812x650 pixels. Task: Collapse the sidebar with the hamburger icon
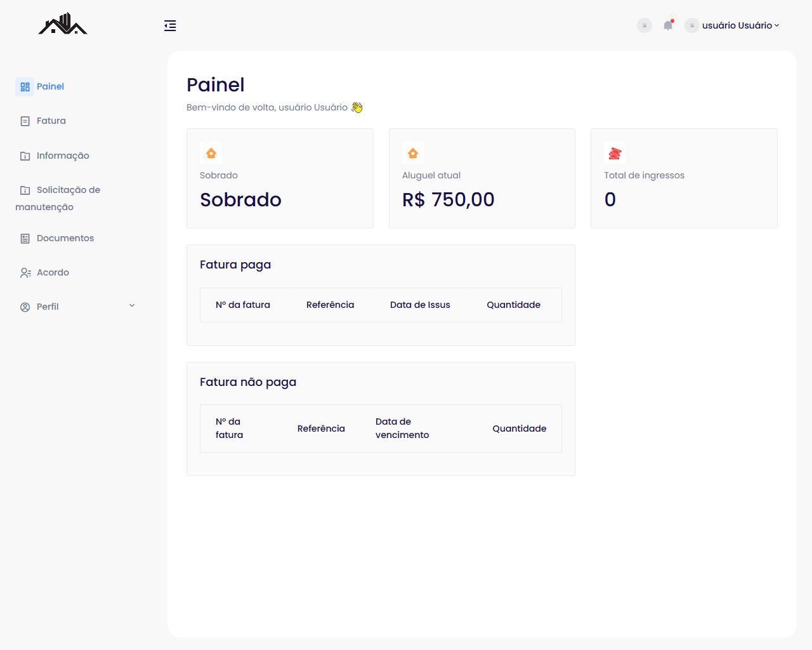[x=170, y=26]
